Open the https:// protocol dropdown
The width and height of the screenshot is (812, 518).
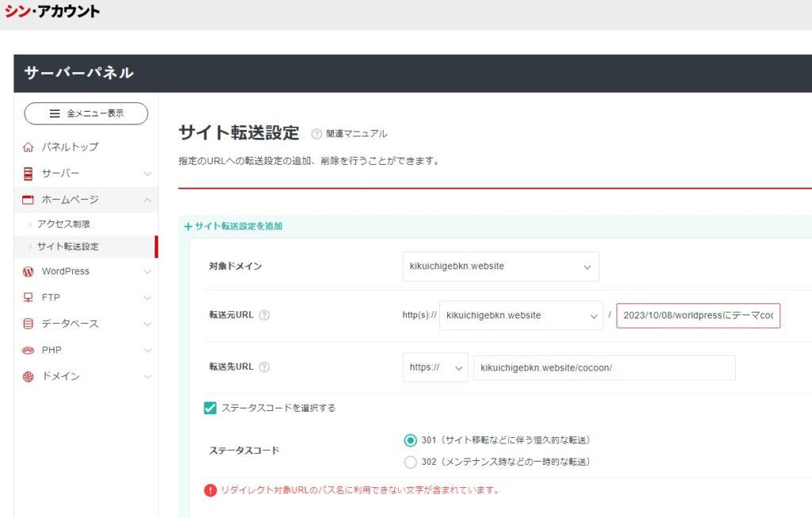(x=435, y=367)
